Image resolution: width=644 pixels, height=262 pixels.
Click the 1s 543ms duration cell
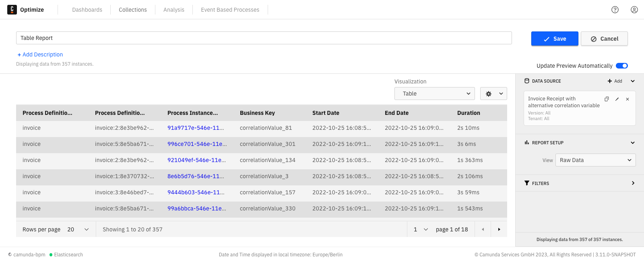[470, 208]
